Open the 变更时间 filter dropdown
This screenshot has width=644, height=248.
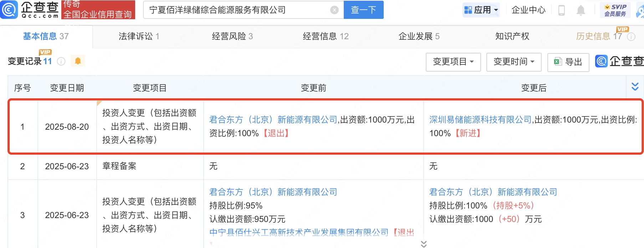(x=514, y=62)
